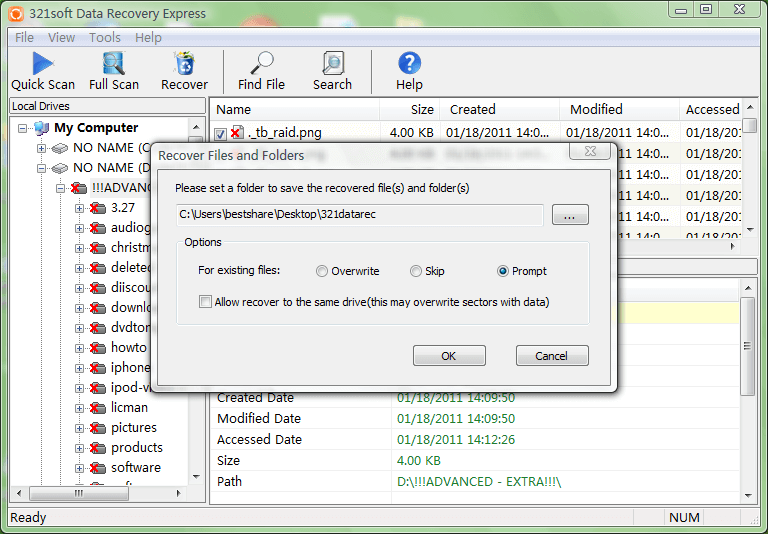Cancel the Recover Files and Folders dialog
This screenshot has height=534, width=768.
[552, 356]
